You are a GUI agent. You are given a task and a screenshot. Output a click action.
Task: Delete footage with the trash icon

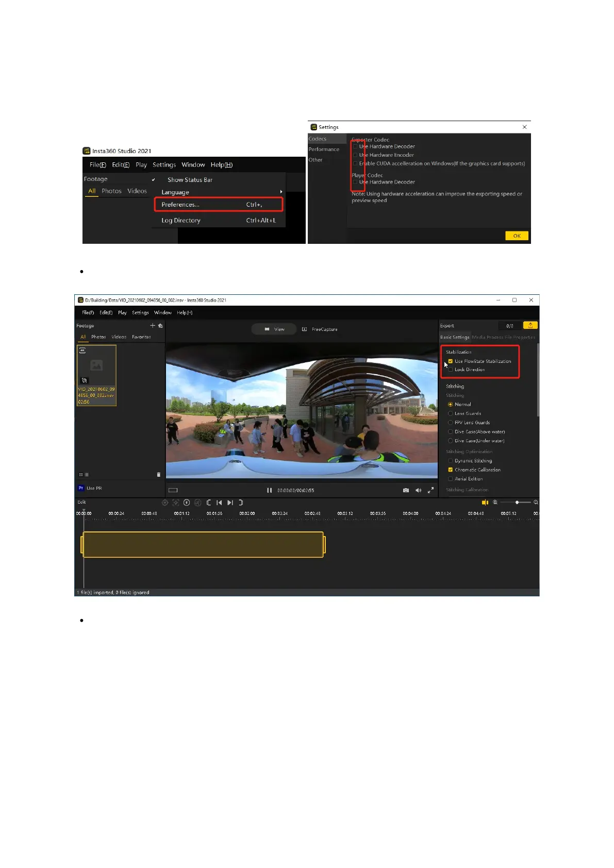tap(158, 475)
